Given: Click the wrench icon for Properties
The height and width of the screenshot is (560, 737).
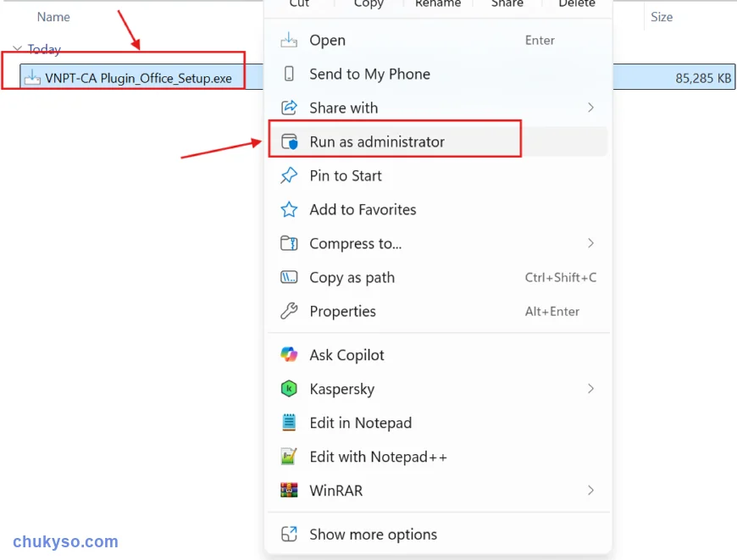Looking at the screenshot, I should click(289, 311).
